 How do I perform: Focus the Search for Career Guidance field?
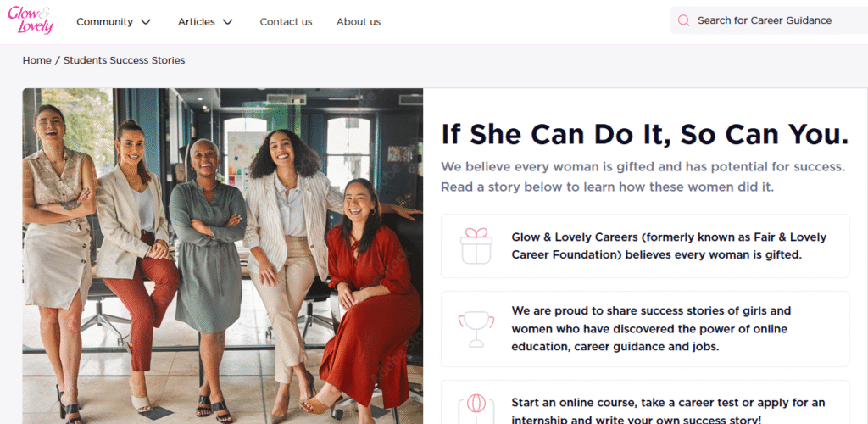tap(767, 21)
